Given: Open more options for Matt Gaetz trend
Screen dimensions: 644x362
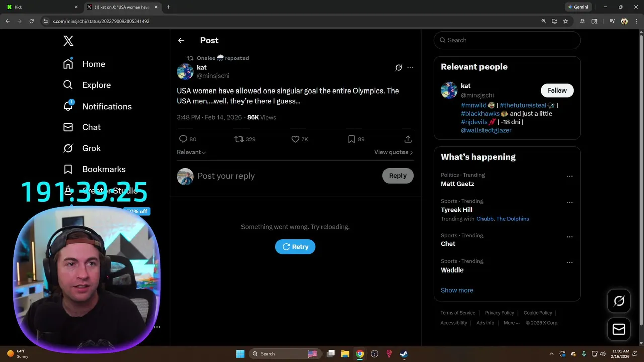Looking at the screenshot, I should click(569, 176).
